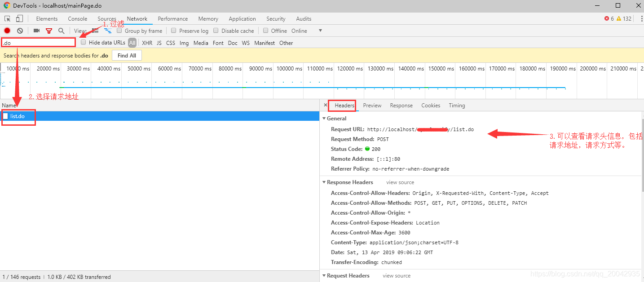Image resolution: width=644 pixels, height=282 pixels.
Task: View source of Response Headers
Action: point(400,182)
